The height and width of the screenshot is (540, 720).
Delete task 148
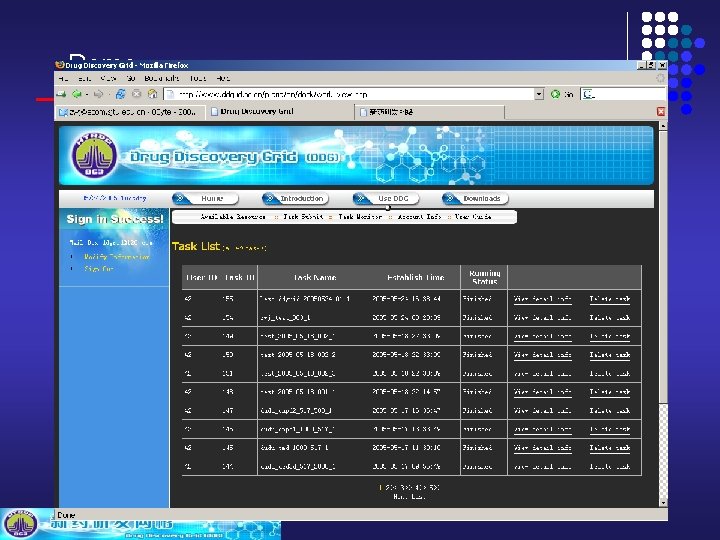point(610,392)
